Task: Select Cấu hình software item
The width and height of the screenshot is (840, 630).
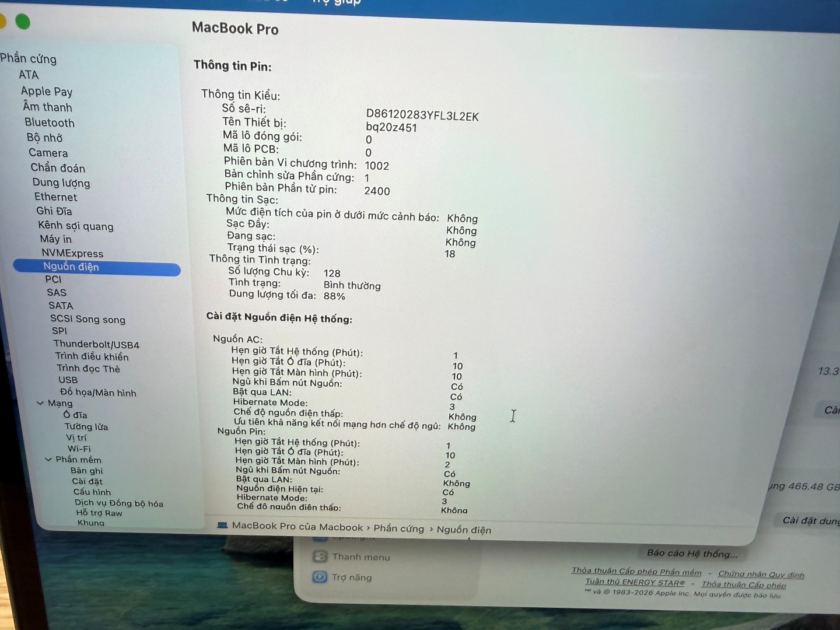Action: pyautogui.click(x=92, y=492)
